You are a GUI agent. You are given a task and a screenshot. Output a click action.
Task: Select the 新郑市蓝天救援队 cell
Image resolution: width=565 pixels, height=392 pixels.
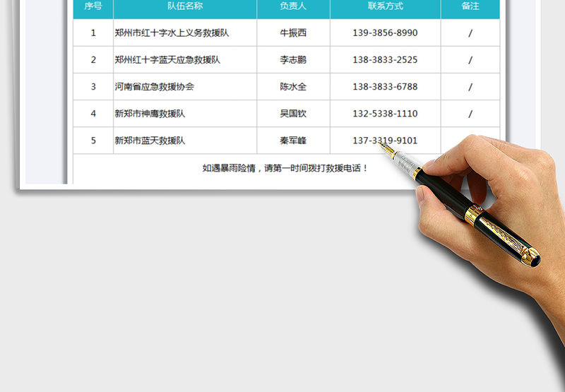(150, 141)
